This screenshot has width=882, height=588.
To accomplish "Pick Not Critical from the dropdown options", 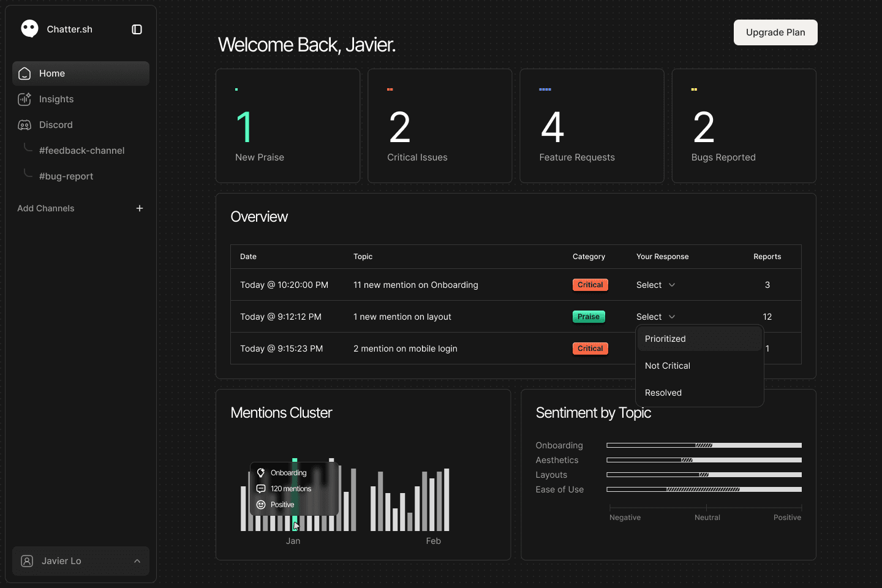I will (667, 366).
